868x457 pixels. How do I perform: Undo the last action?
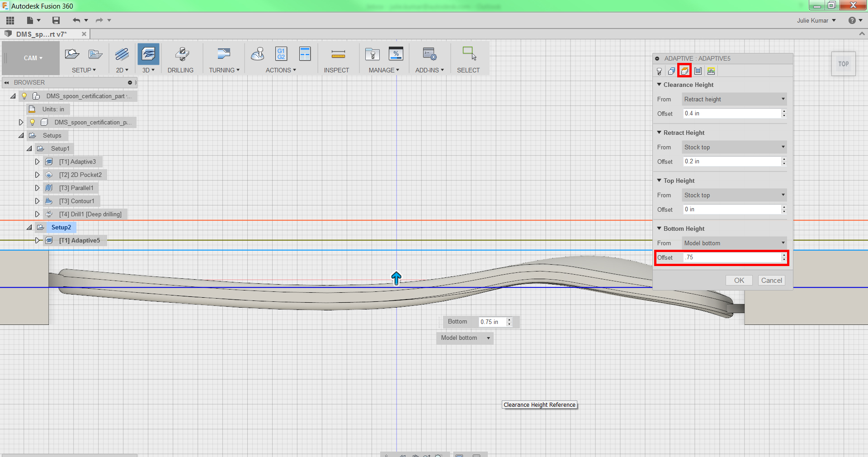pos(76,20)
